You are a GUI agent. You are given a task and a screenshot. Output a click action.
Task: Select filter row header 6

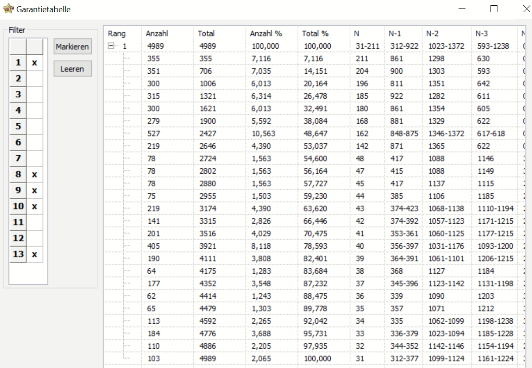tap(18, 142)
